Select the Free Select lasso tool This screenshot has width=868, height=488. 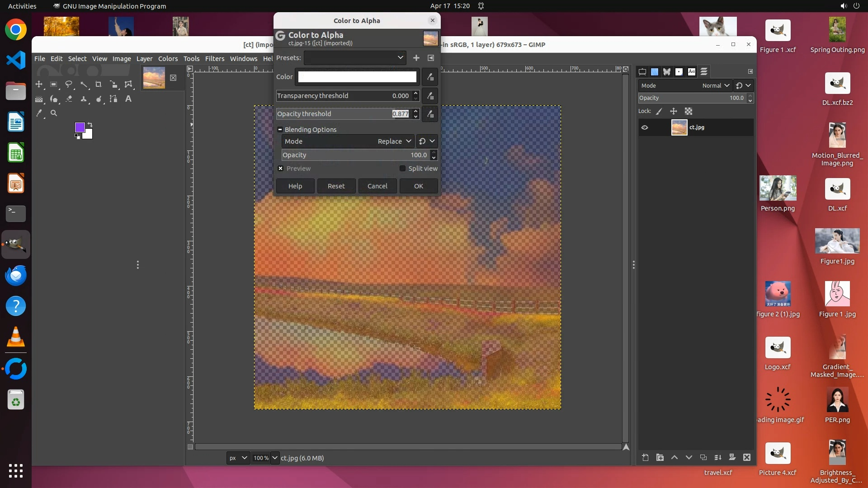[x=69, y=84]
